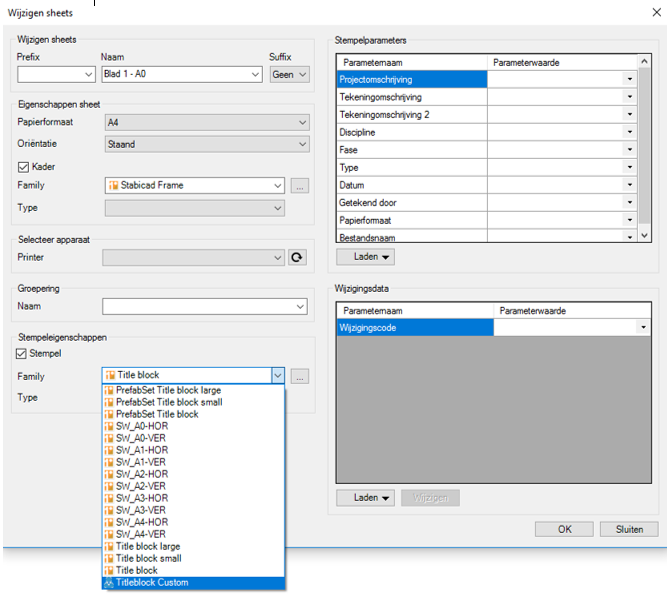Open value dropdown for Projectomschrijving
This screenshot has height=598, width=670.
[x=630, y=79]
